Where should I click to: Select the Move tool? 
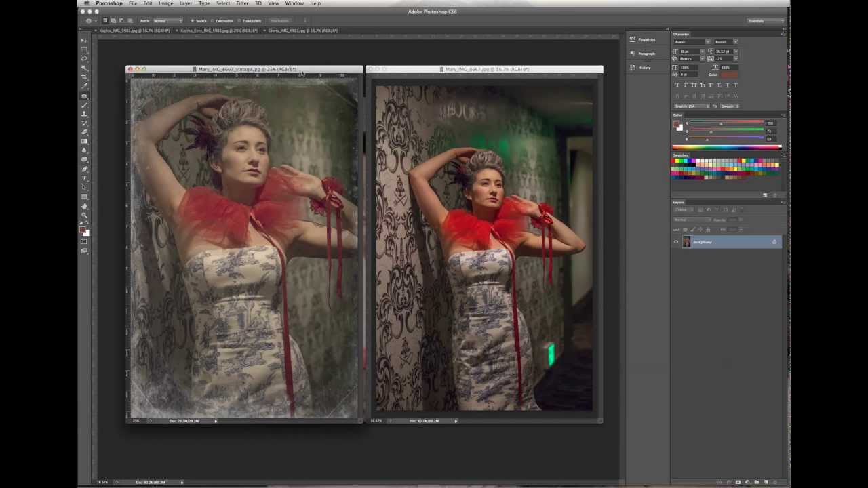coord(84,39)
